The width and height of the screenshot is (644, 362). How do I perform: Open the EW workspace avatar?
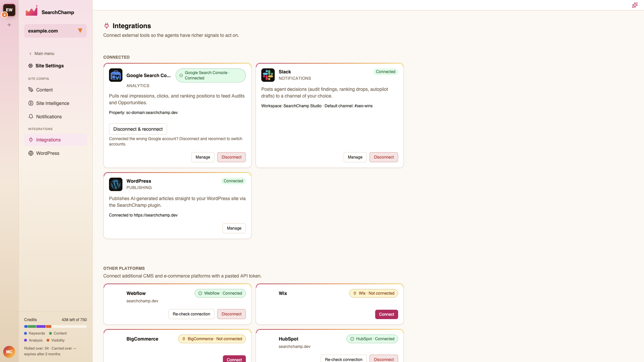(x=9, y=10)
